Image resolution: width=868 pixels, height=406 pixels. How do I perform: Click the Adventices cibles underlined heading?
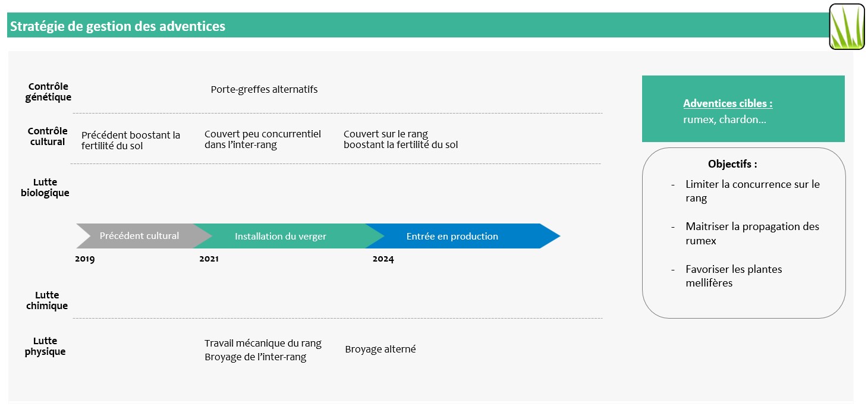pos(728,103)
